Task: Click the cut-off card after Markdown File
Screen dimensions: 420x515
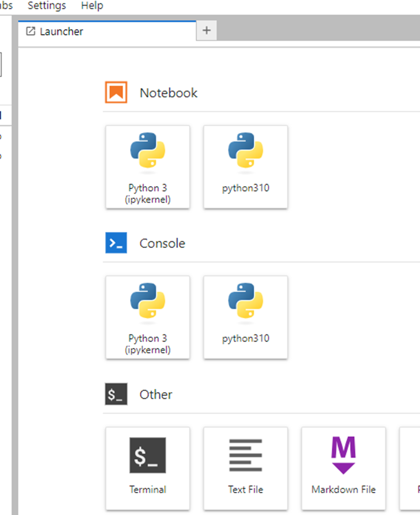Action: click(x=410, y=468)
